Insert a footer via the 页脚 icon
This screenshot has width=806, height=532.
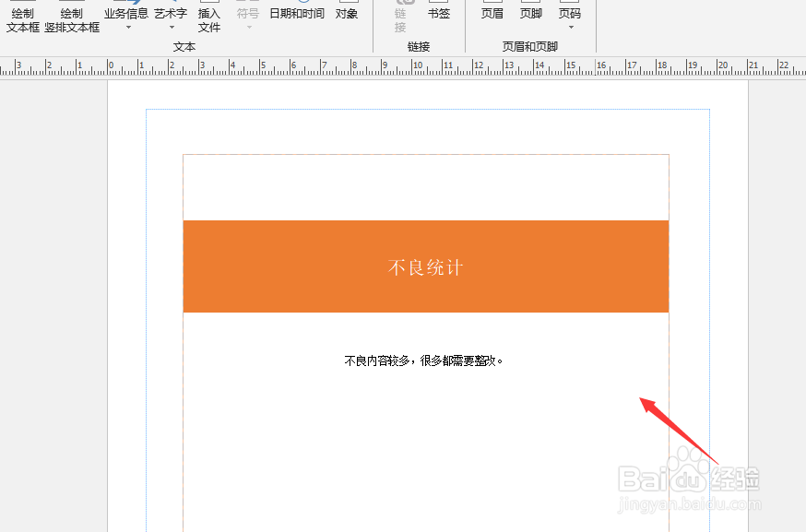(531, 13)
